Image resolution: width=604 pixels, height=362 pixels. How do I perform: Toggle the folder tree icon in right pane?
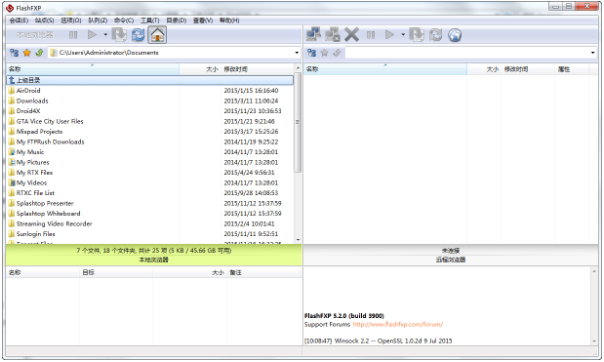click(312, 53)
